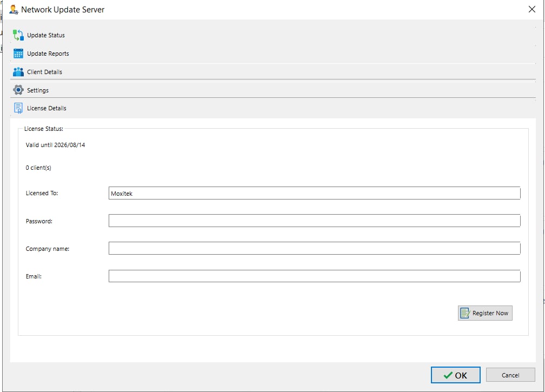Expand the Client Details section

(44, 72)
